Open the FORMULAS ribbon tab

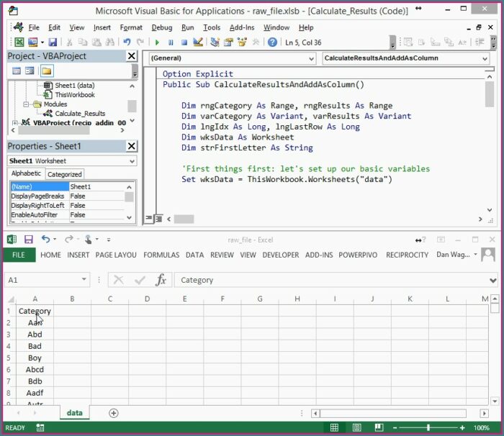pos(161,255)
